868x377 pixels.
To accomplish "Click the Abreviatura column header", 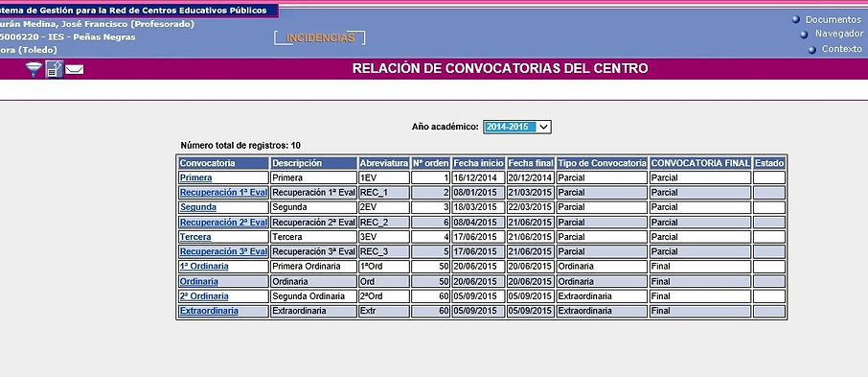I will point(384,163).
